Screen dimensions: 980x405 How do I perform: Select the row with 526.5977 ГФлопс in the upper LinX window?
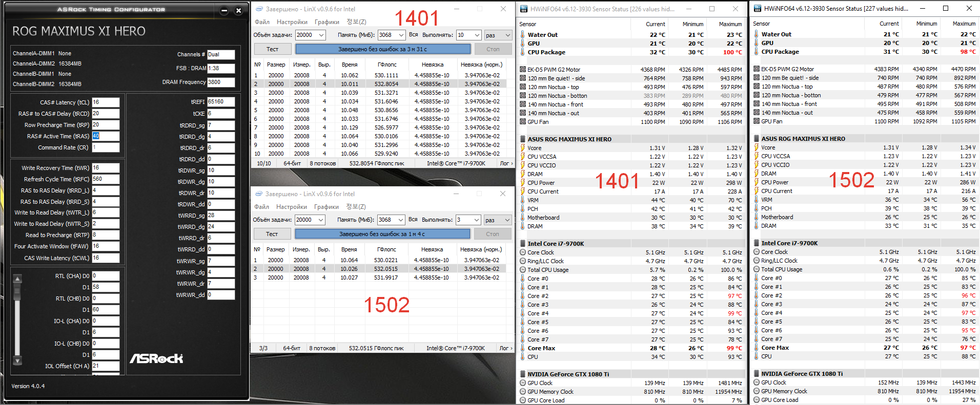(379, 127)
